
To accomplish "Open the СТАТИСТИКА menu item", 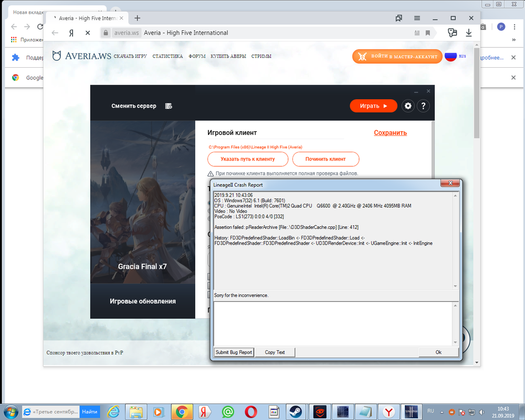I will 167,56.
